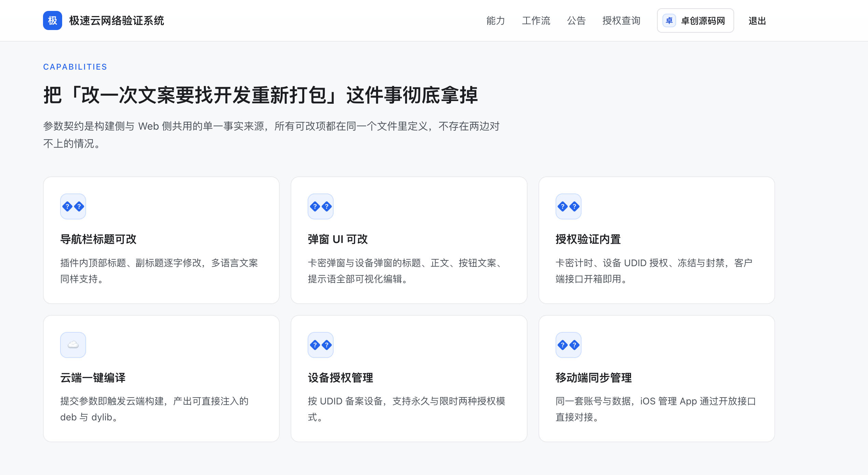Click the 卡密计时、设备 UDID 授权 description
The height and width of the screenshot is (475, 868).
point(654,271)
